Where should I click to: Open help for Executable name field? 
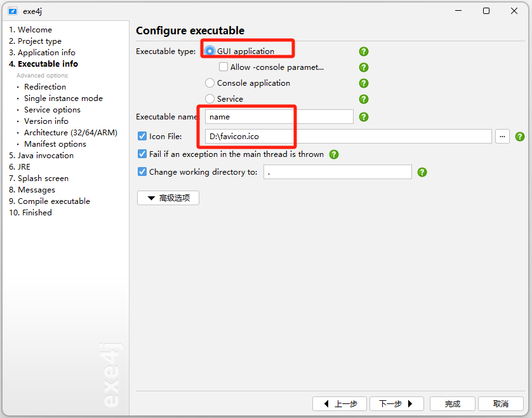point(364,117)
